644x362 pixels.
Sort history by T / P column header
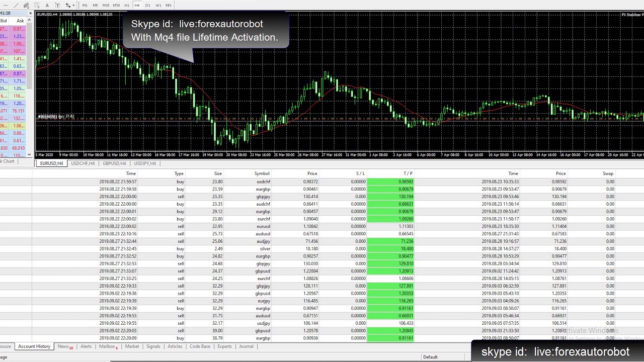[x=408, y=173]
